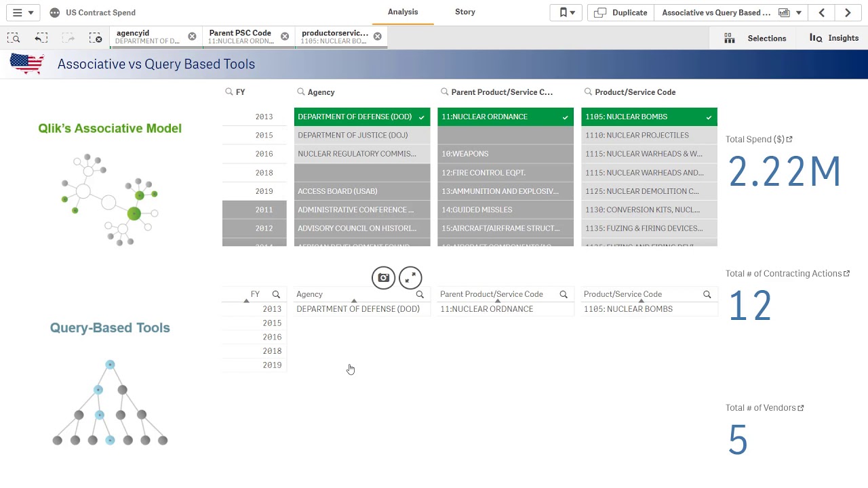Viewport: 868px width, 488px height.
Task: Expand the table to full screen
Action: (410, 278)
